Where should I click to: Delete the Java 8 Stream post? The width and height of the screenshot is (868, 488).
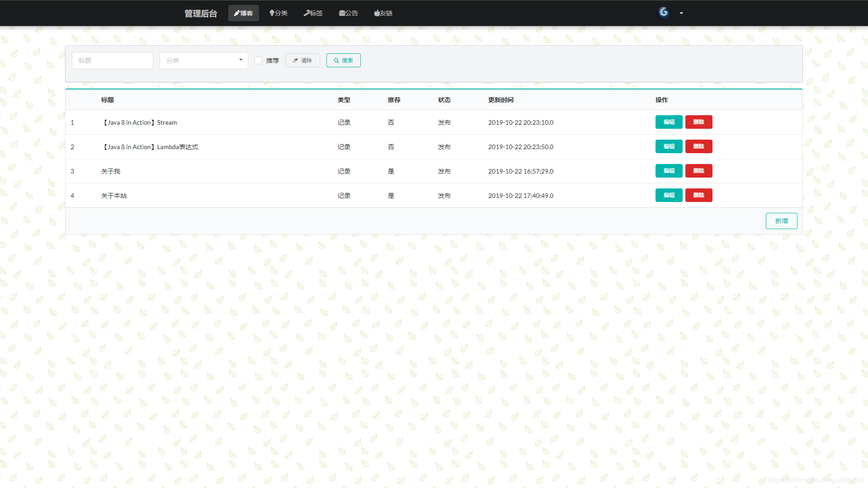[698, 122]
